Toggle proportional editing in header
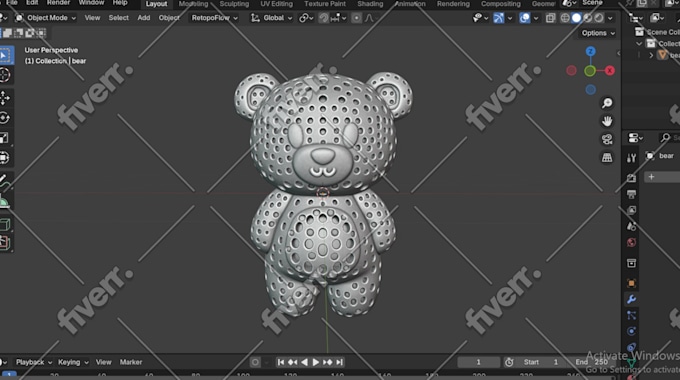 click(x=356, y=18)
